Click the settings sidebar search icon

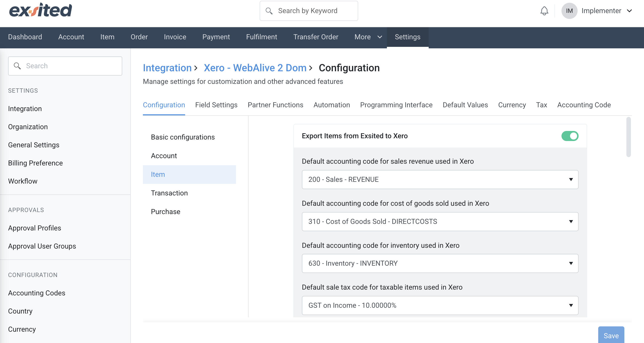point(17,66)
